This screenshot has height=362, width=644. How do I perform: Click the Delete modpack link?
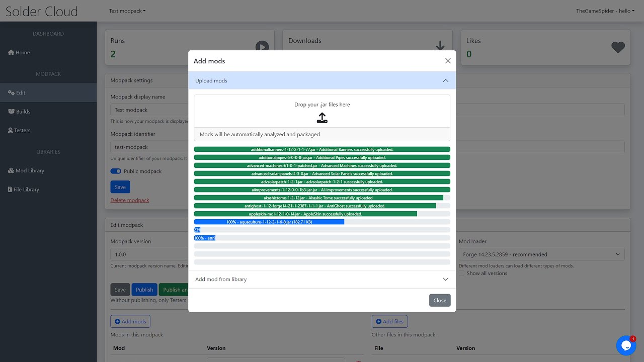pos(130,200)
